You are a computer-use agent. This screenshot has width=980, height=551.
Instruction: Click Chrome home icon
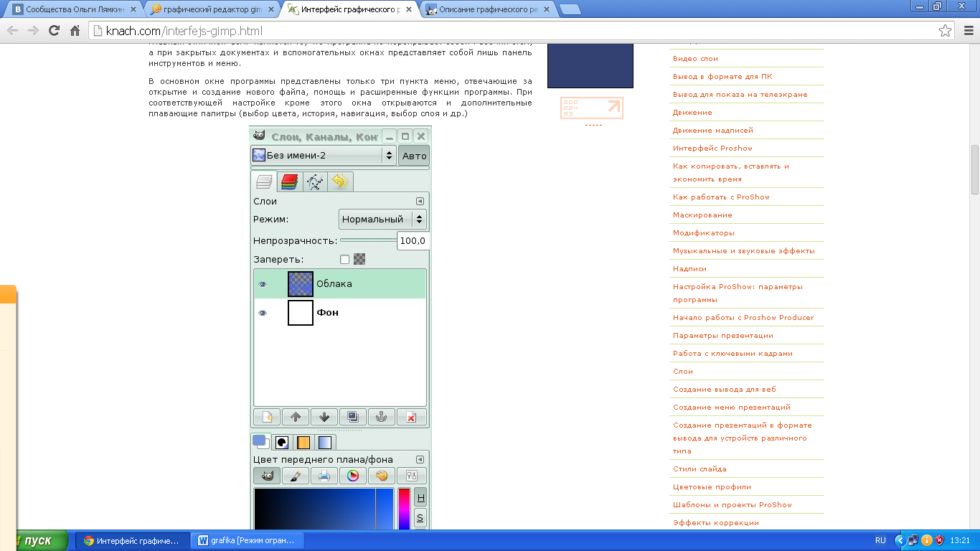(75, 31)
